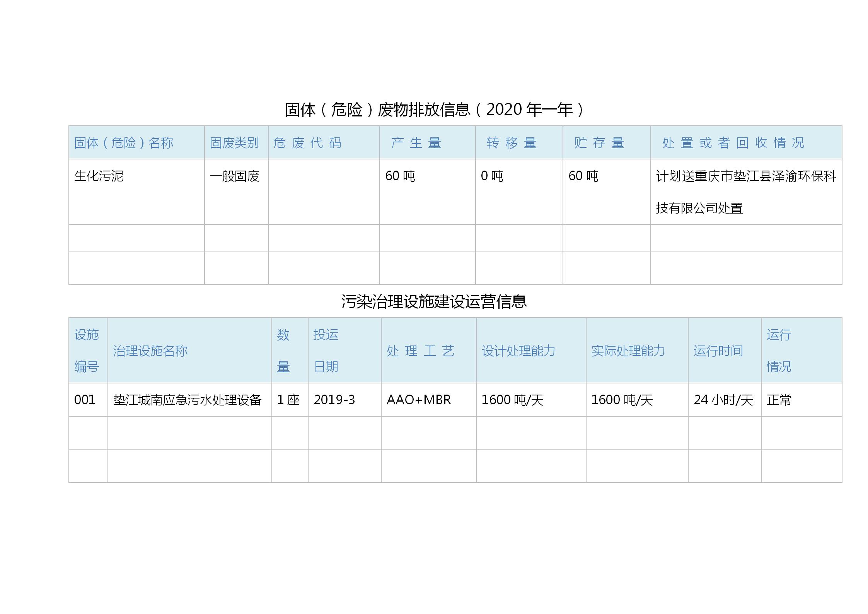Click the 0 吨 transfer amount cell

[492, 176]
